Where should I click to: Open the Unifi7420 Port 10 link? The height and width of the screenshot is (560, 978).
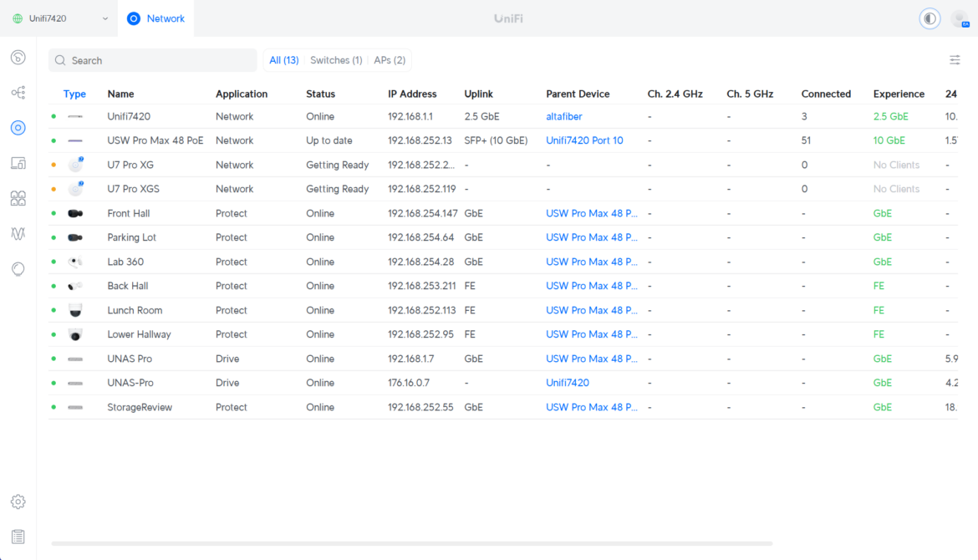[584, 141]
